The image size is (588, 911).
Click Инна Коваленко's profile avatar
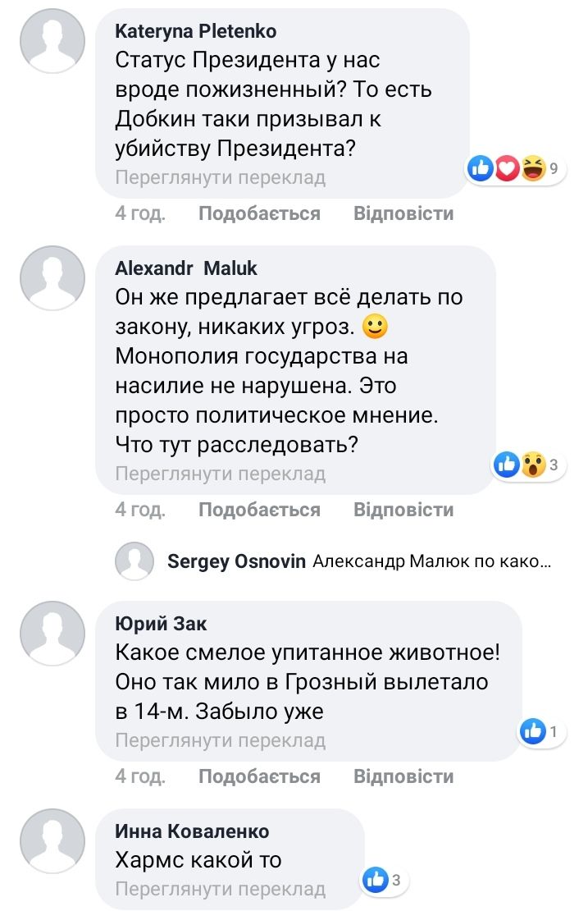pyautogui.click(x=52, y=841)
